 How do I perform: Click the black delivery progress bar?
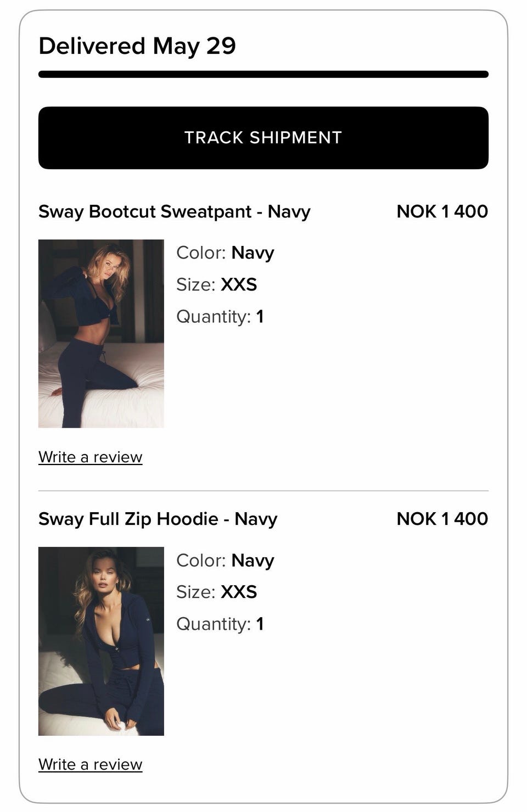coord(263,74)
